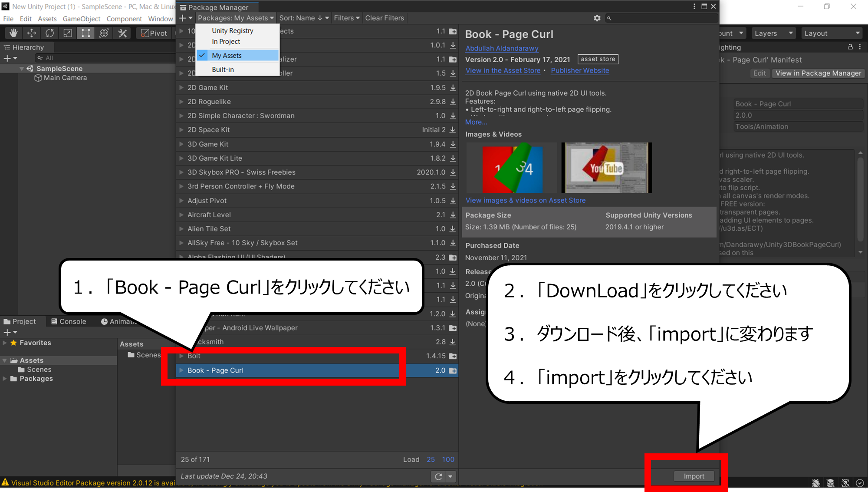868x492 pixels.
Task: Open Package Manager add package plus menu
Action: point(186,18)
